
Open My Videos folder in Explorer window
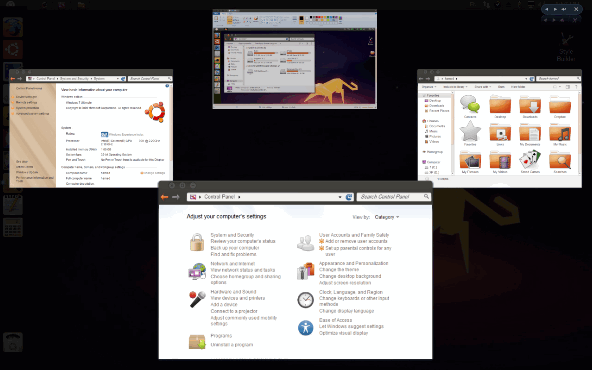point(500,160)
